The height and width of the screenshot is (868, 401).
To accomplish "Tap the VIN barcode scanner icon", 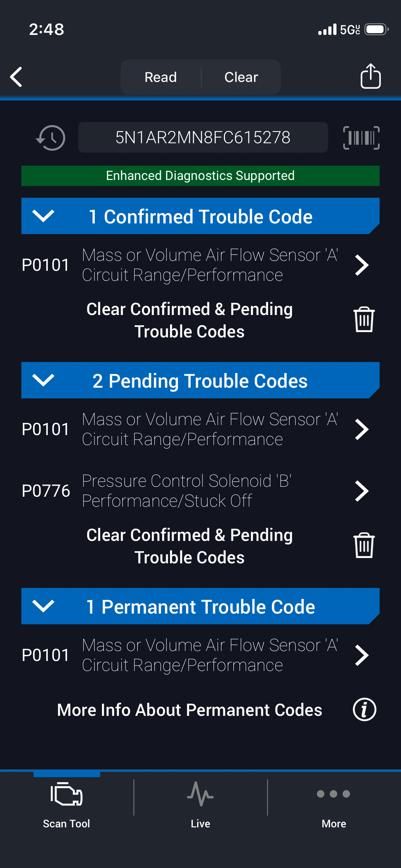I will 361,138.
